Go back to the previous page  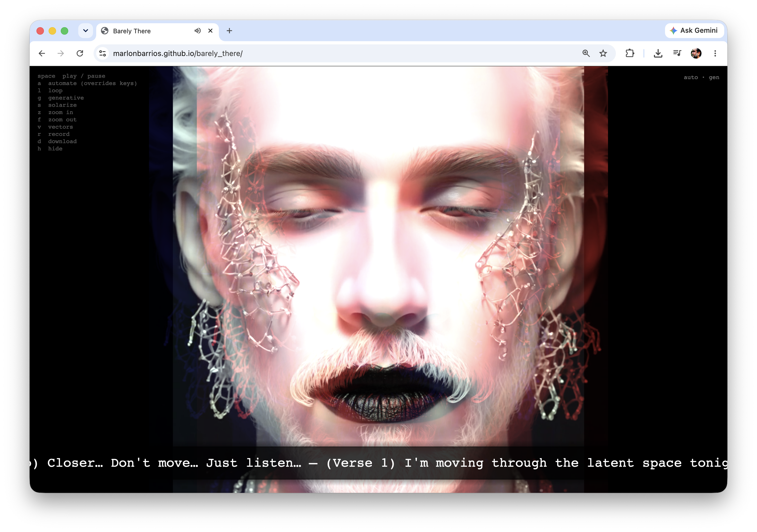click(x=42, y=53)
